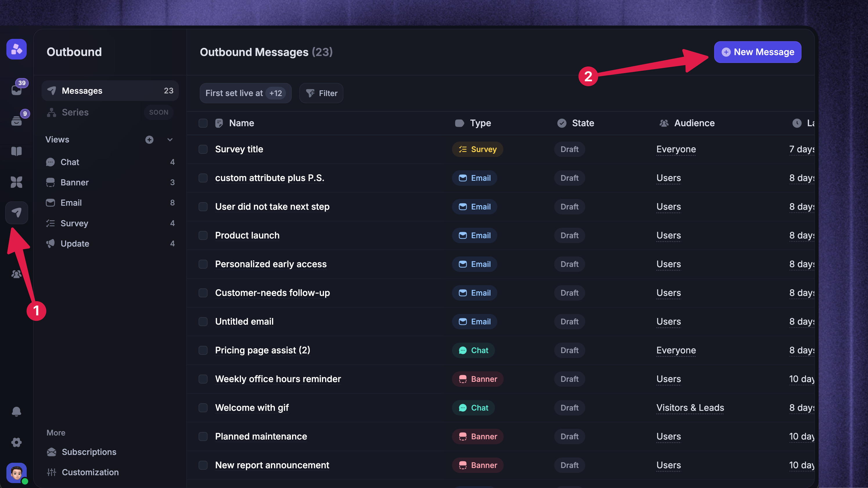868x488 pixels.
Task: Check the Survey title row checkbox
Action: 203,149
